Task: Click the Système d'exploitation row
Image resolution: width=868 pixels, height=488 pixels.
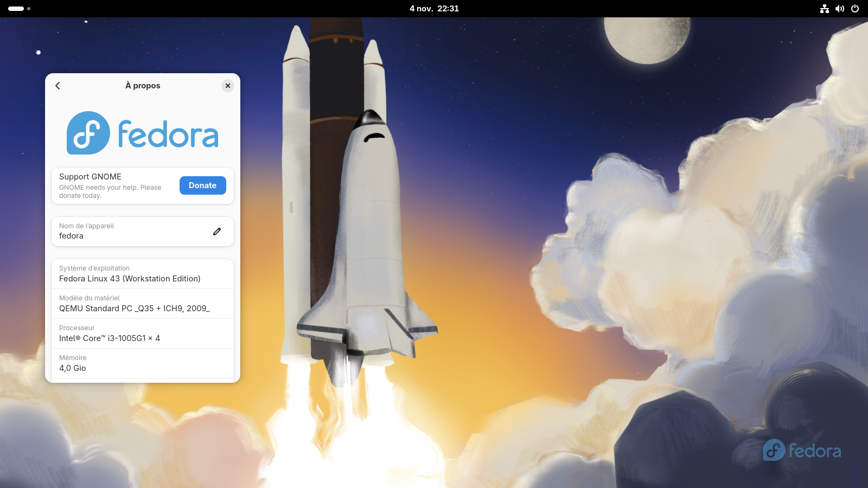Action: coord(142,274)
